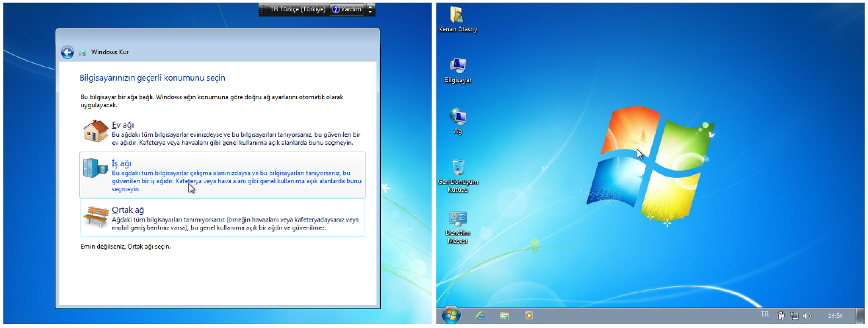Open the network status tray icon
Image resolution: width=868 pixels, height=328 pixels.
tap(795, 316)
